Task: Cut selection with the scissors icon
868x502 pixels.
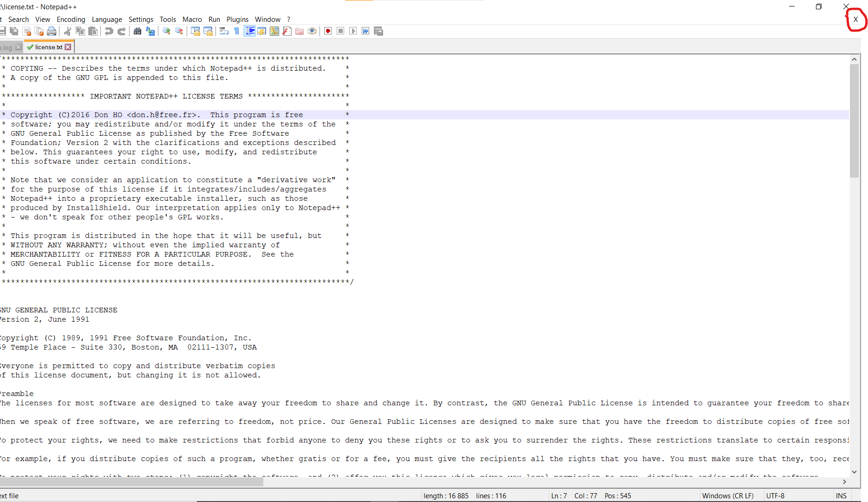Action: pyautogui.click(x=67, y=31)
